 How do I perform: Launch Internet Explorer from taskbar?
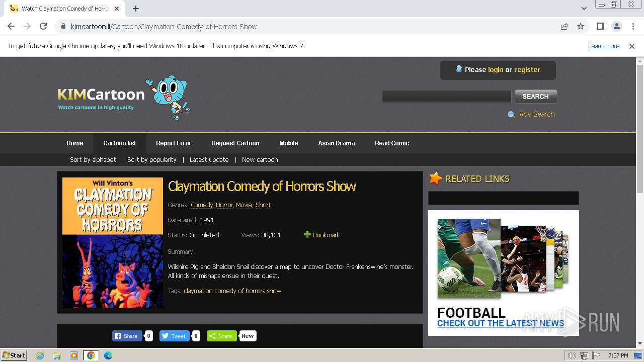coord(40,355)
